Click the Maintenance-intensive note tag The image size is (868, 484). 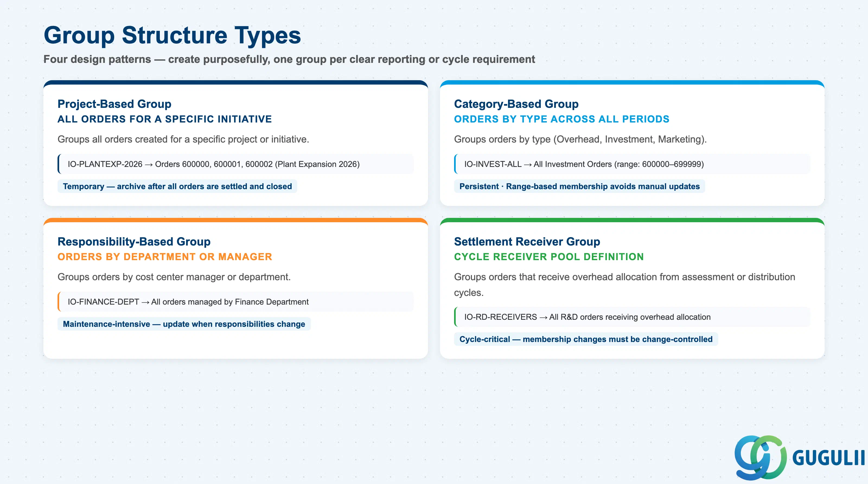click(x=184, y=324)
